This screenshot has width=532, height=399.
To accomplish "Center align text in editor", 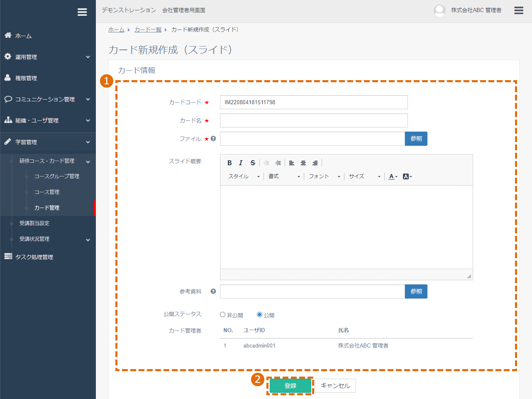I will click(303, 163).
